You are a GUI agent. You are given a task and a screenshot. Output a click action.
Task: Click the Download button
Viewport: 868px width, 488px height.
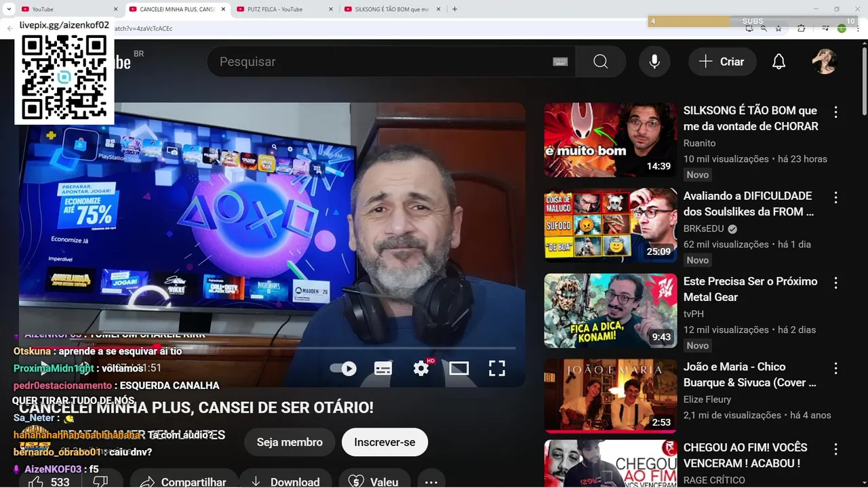[x=285, y=482]
